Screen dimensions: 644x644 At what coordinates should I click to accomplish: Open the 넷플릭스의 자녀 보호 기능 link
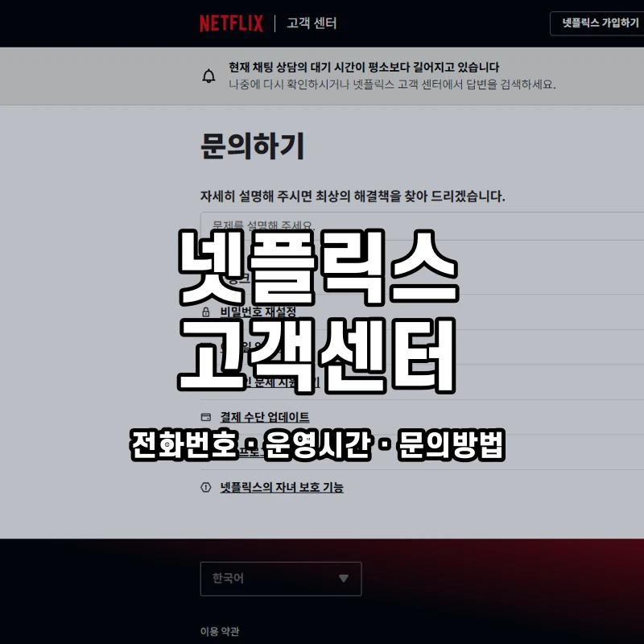point(282,488)
